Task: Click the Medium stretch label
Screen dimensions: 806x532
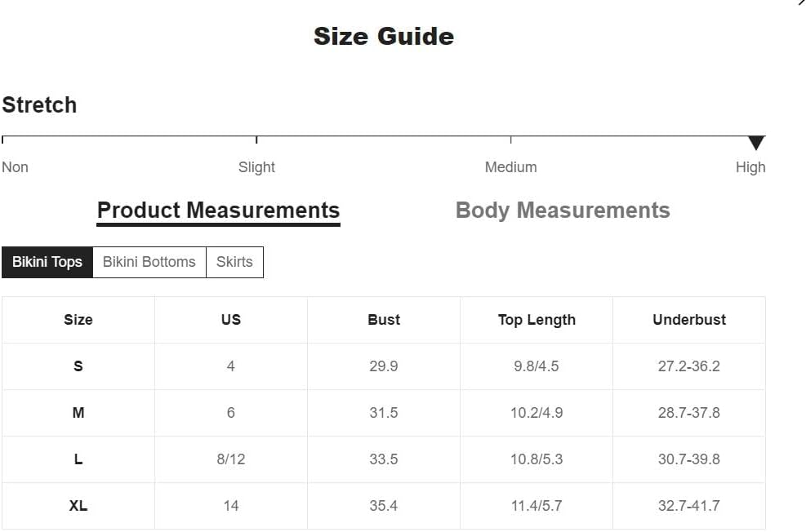Action: (x=511, y=167)
